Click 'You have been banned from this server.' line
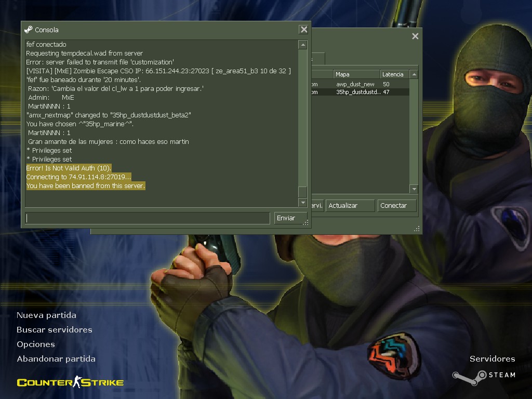532x399 pixels. point(86,186)
